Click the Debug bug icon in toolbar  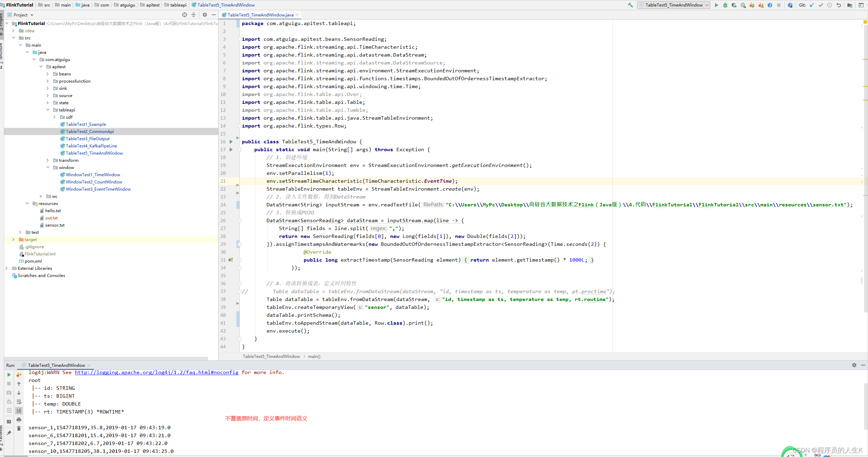(x=725, y=5)
